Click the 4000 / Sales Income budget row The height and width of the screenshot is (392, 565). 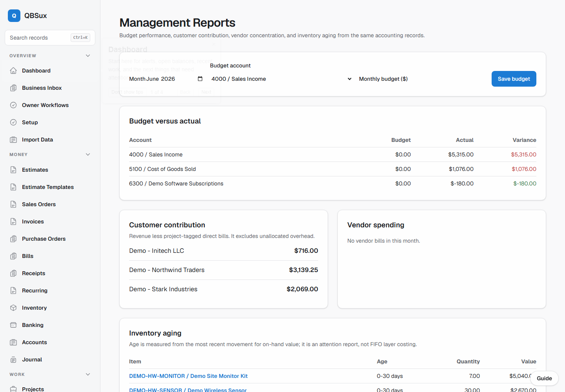(333, 154)
